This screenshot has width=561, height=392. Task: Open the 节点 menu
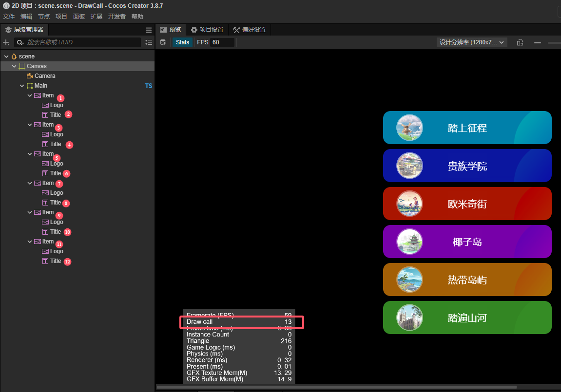point(44,17)
